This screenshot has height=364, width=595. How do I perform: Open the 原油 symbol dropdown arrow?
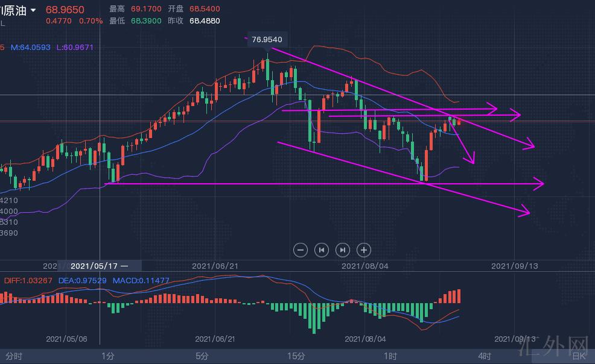pyautogui.click(x=34, y=10)
